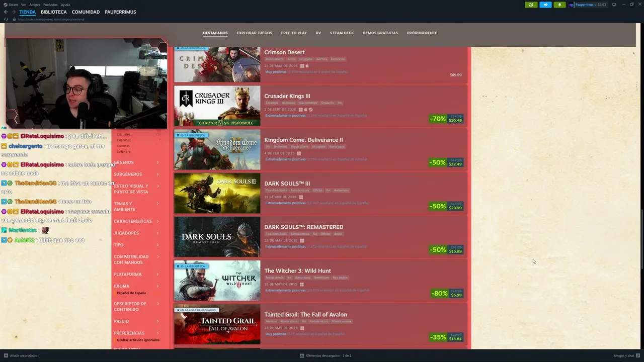644x362 pixels.
Task: Expand DESCRIPTOR DE CONTENIDO filter
Action: coord(136,307)
